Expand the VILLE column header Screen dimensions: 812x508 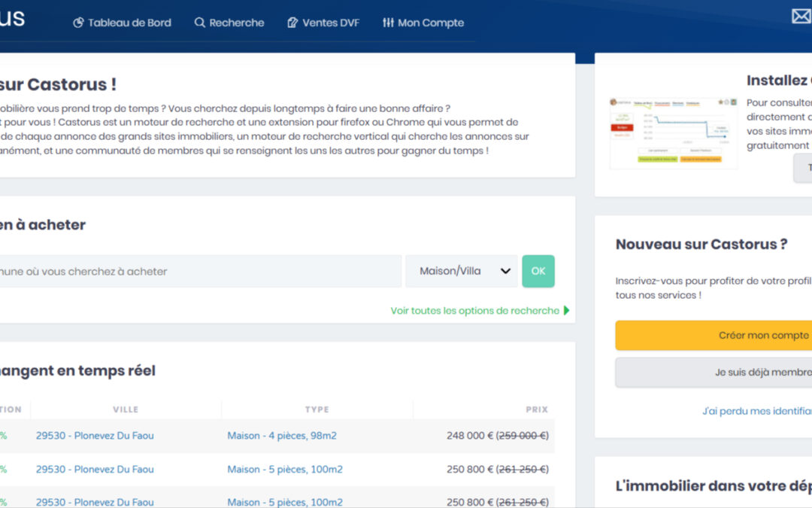pyautogui.click(x=126, y=409)
